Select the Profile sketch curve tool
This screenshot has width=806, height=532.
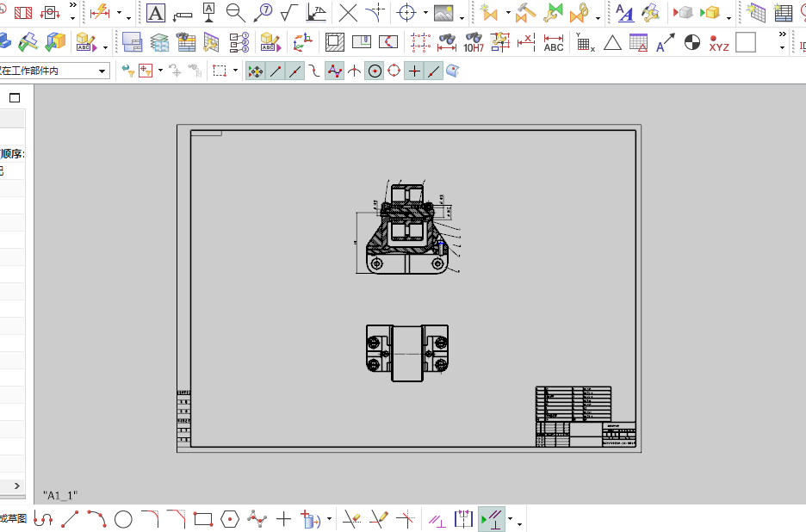pyautogui.click(x=43, y=519)
